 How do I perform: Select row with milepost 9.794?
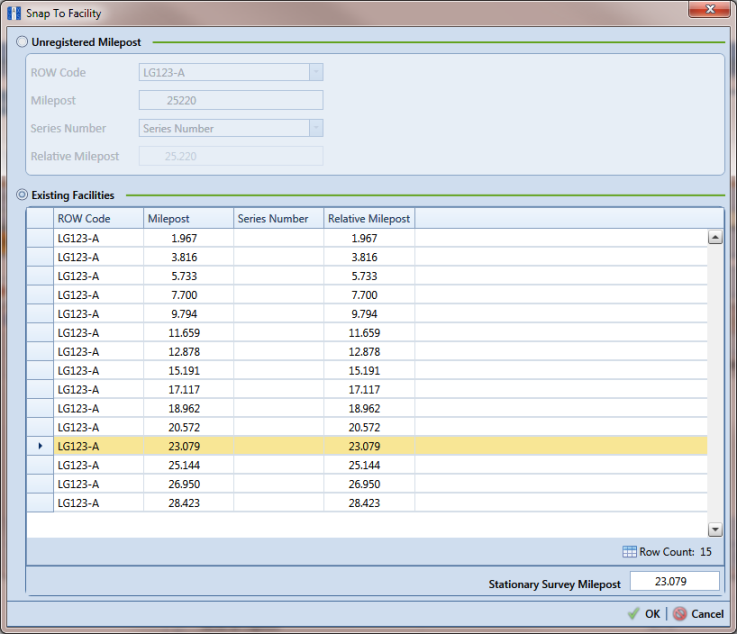click(x=367, y=313)
